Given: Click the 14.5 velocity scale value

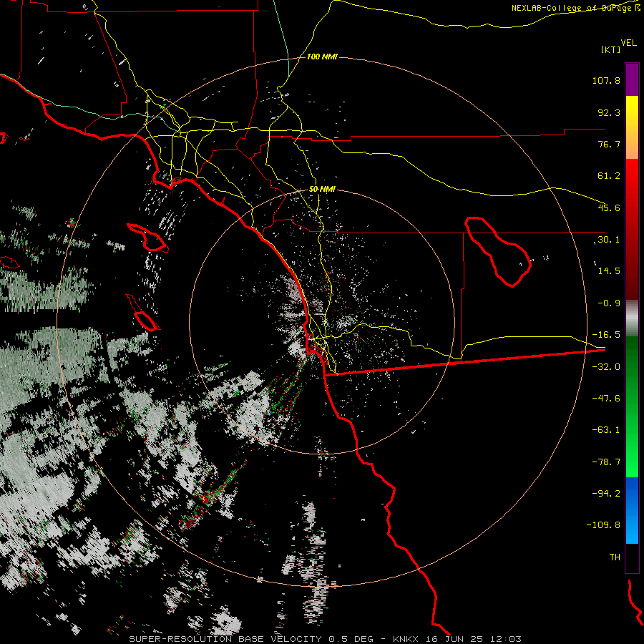Looking at the screenshot, I should (609, 271).
